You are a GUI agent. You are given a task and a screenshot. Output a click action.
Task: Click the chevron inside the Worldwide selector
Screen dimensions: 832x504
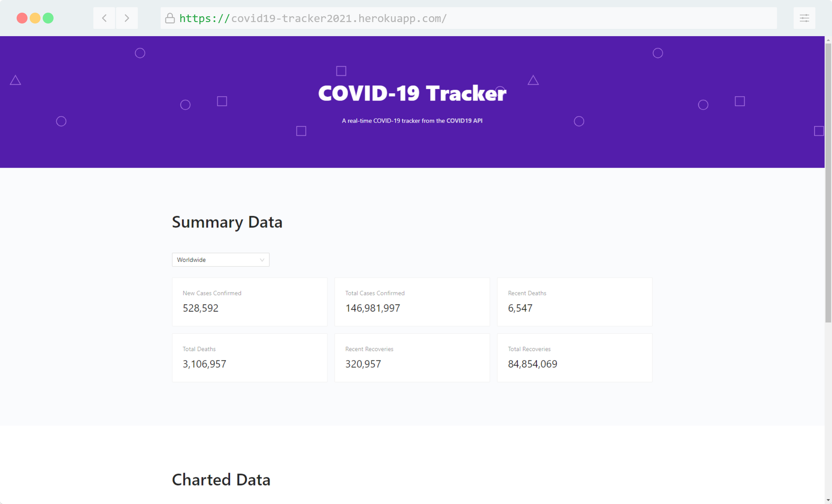pyautogui.click(x=262, y=260)
